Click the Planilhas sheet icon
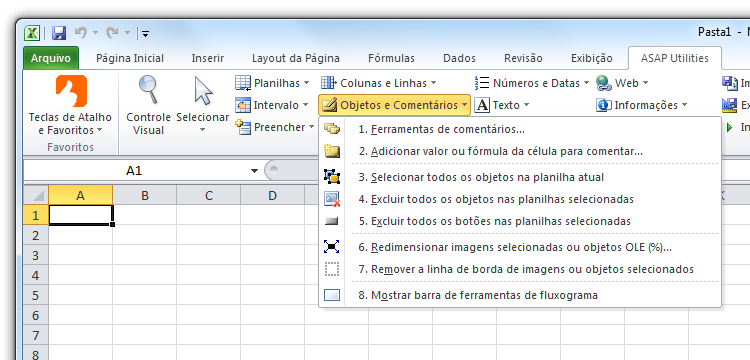 click(243, 83)
